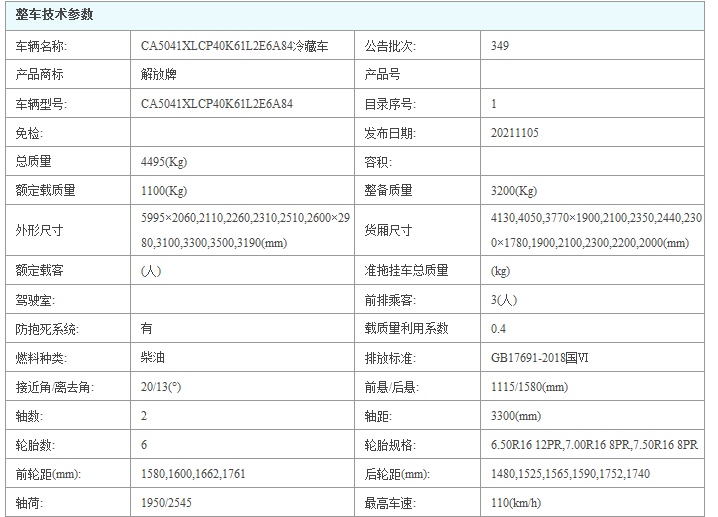Select the 额定载质量 value 1100(Kg)
This screenshot has width=718, height=517.
pos(164,190)
